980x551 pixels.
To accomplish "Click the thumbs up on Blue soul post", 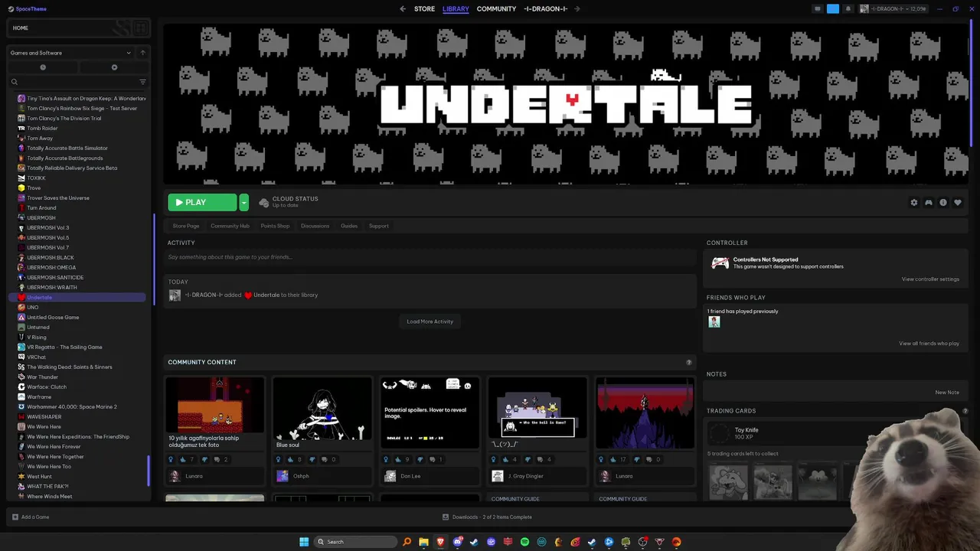I will coord(290,459).
